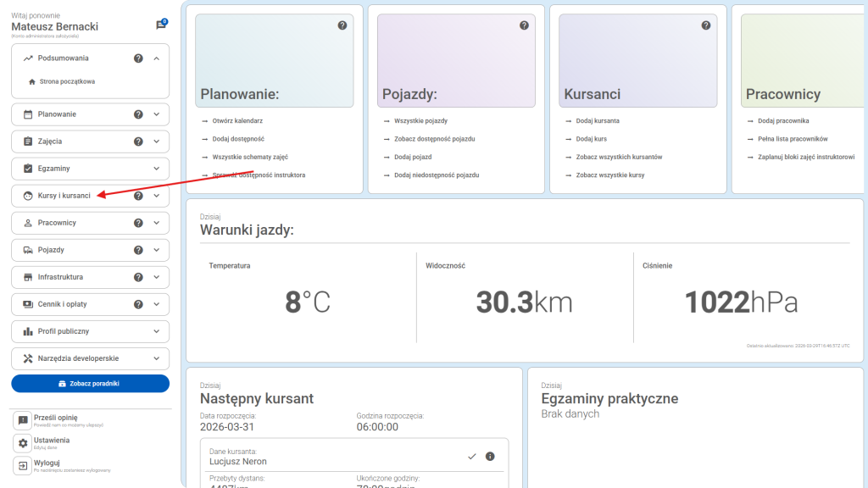Open the Otwórz kalendarz link
Image resolution: width=868 pixels, height=488 pixels.
tap(237, 121)
